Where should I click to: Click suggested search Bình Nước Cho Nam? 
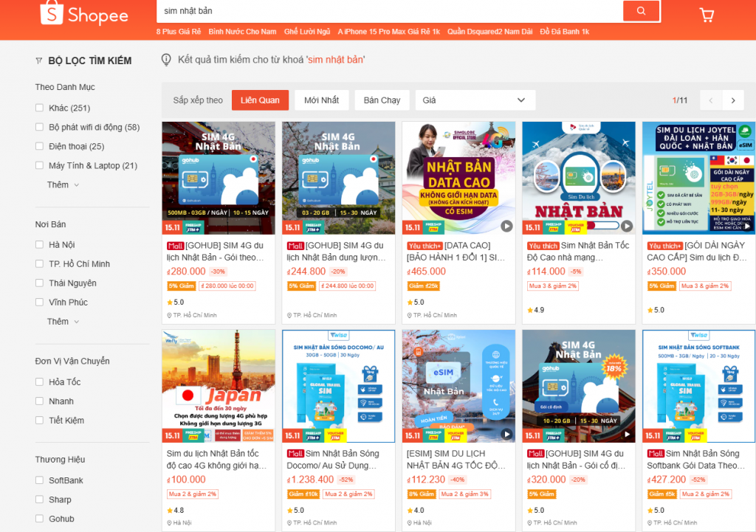click(x=242, y=32)
